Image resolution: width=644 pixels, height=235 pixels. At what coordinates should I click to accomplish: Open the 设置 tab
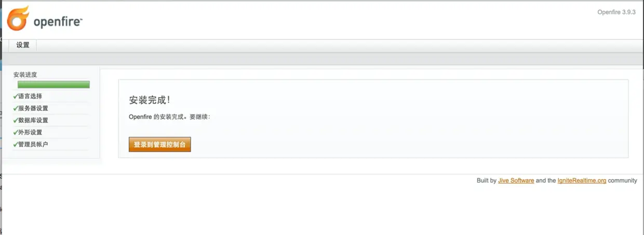tap(23, 45)
